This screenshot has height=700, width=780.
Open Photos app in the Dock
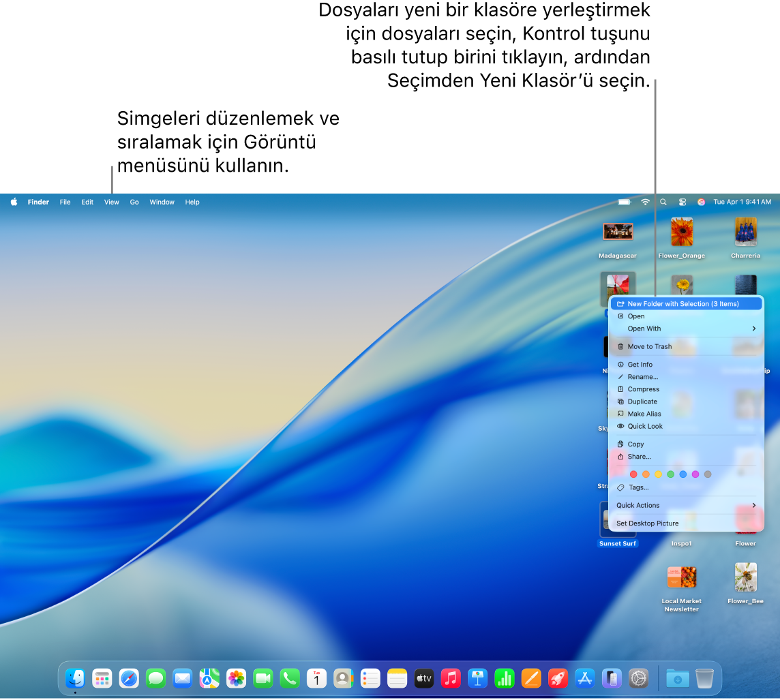tap(237, 679)
